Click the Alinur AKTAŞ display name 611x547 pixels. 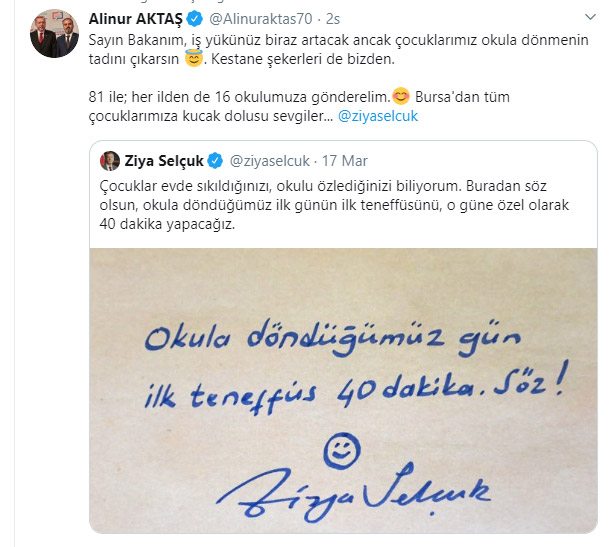tap(136, 19)
